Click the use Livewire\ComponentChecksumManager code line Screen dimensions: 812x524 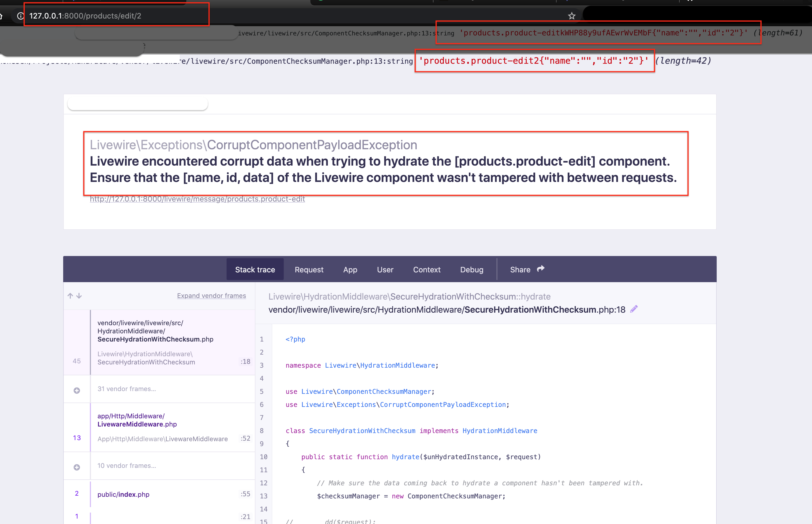[x=360, y=392]
